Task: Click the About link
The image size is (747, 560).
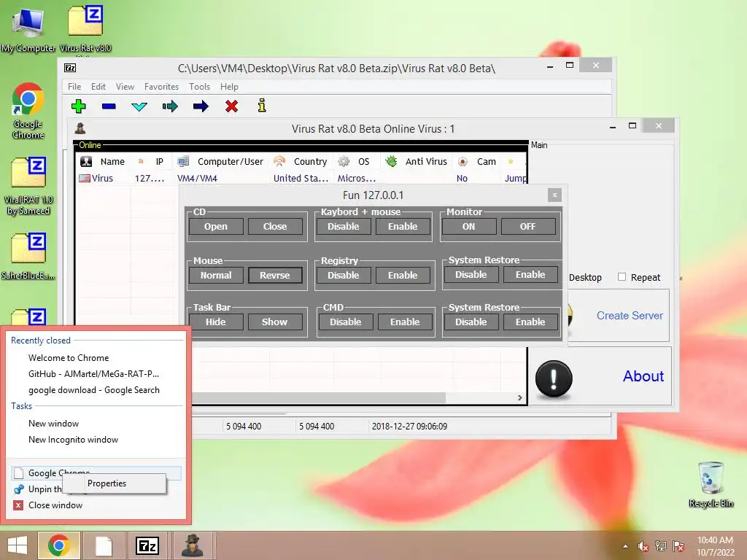Action: coord(643,376)
